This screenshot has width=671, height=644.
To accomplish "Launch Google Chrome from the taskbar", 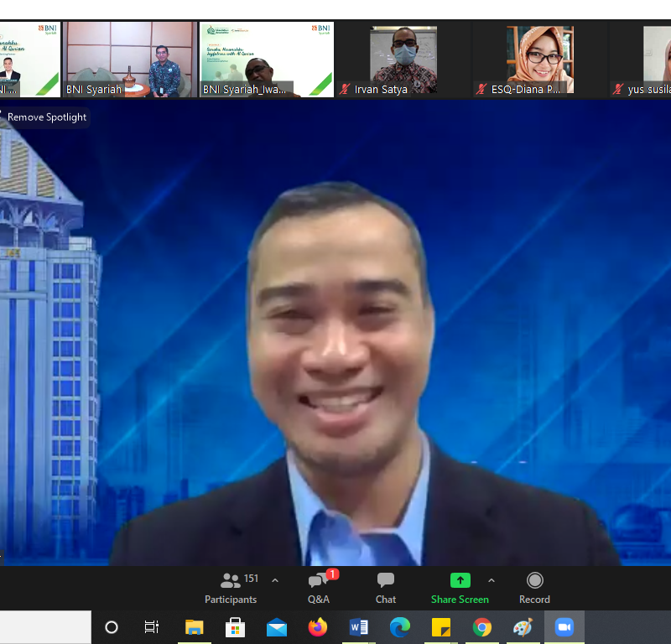I will click(482, 627).
